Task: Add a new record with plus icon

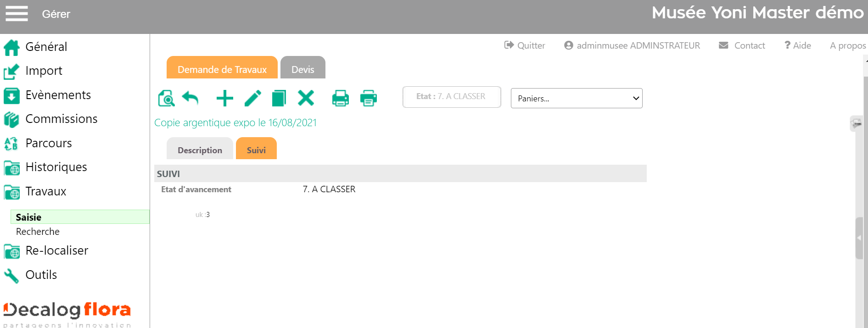Action: [x=224, y=98]
